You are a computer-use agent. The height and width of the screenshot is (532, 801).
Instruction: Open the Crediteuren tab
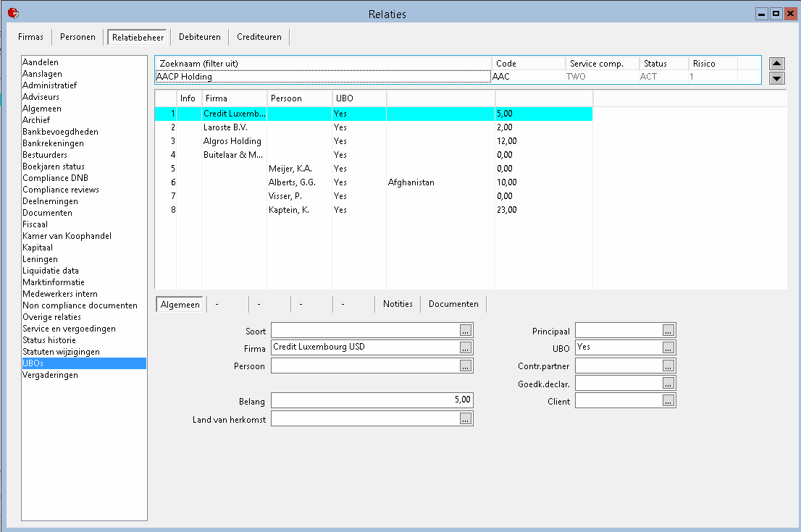(x=259, y=37)
